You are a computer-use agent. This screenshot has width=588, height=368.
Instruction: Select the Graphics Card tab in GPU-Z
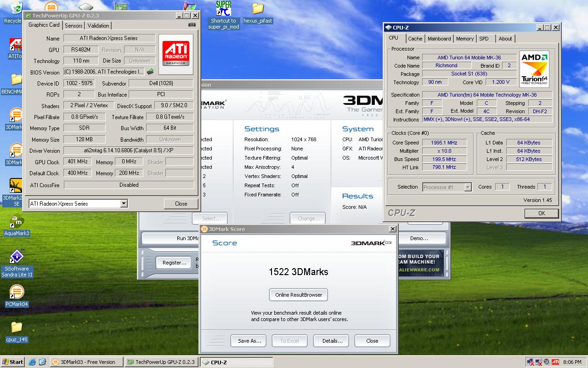click(x=44, y=25)
